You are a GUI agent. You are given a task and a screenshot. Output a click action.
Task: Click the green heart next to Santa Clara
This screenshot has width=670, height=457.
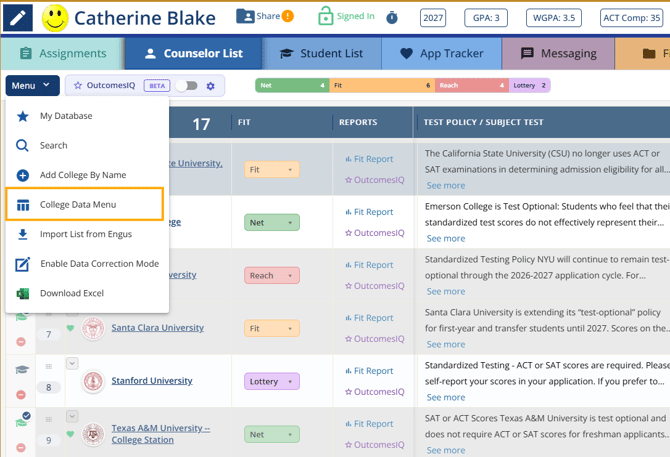click(x=71, y=328)
